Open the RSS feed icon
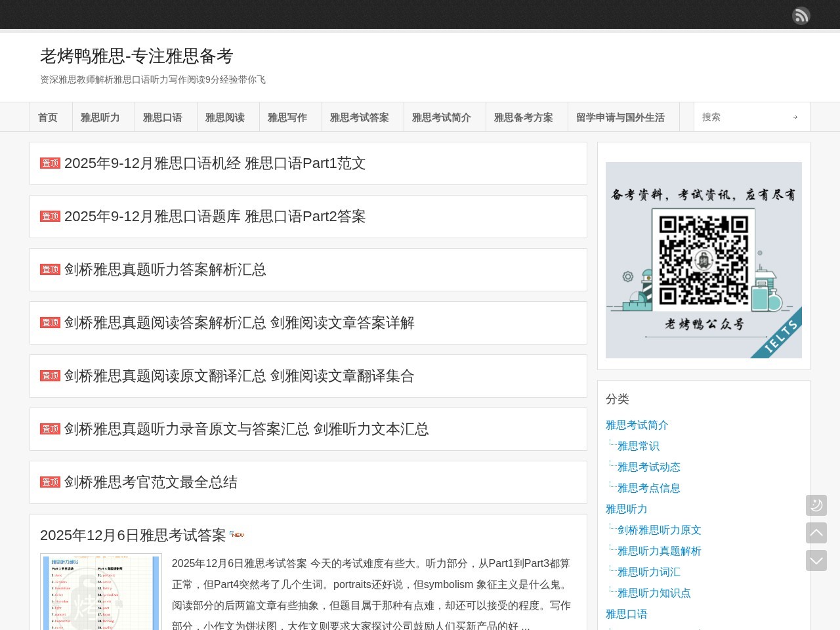 click(801, 16)
